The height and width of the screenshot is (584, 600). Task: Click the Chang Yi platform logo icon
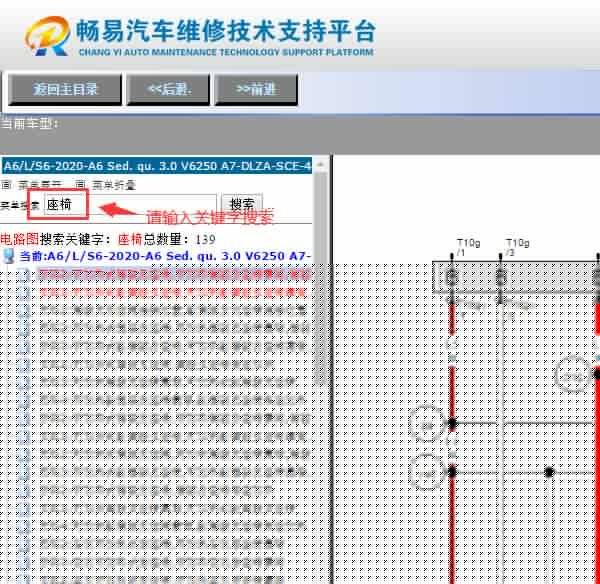coord(47,36)
